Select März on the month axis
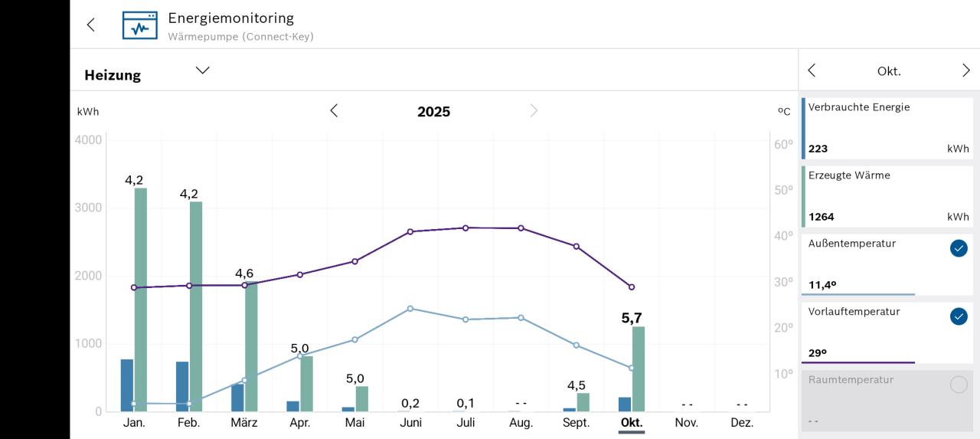Viewport: 980px width, 439px height. [244, 422]
